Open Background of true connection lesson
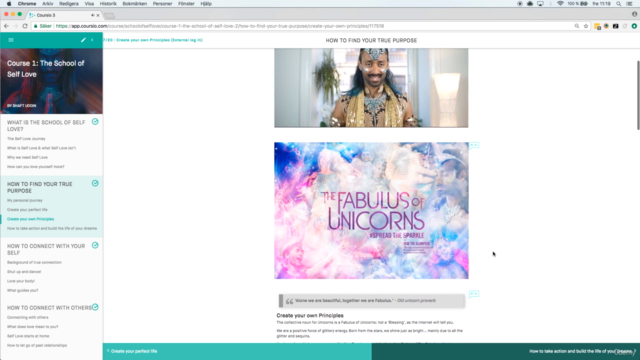Viewport: 640px width, 360px height. click(x=34, y=262)
